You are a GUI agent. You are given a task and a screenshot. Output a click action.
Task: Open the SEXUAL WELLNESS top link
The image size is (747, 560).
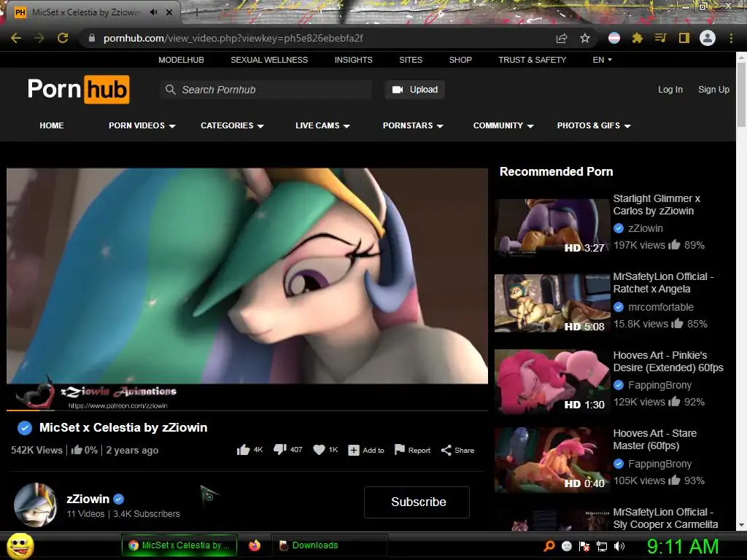(269, 60)
